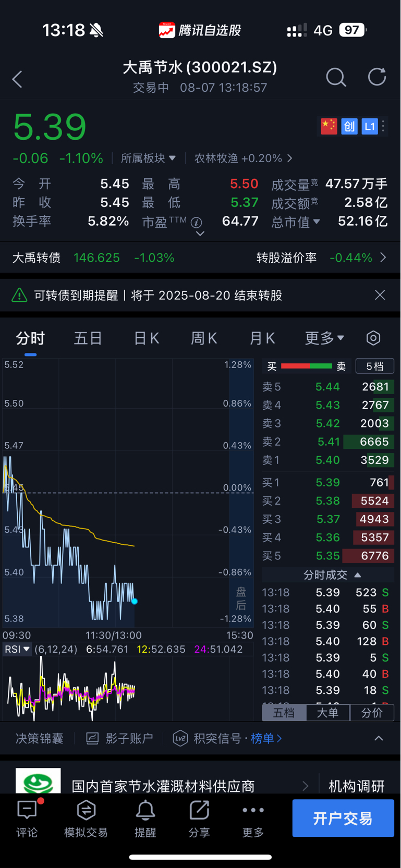This screenshot has height=868, width=401.
Task: Tap 开户交易 open account button
Action: point(343,818)
